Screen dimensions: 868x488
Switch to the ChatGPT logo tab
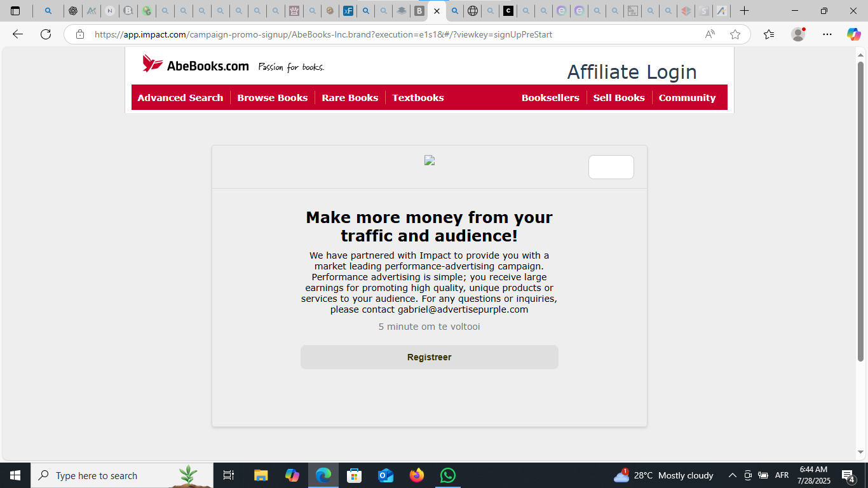[73, 11]
